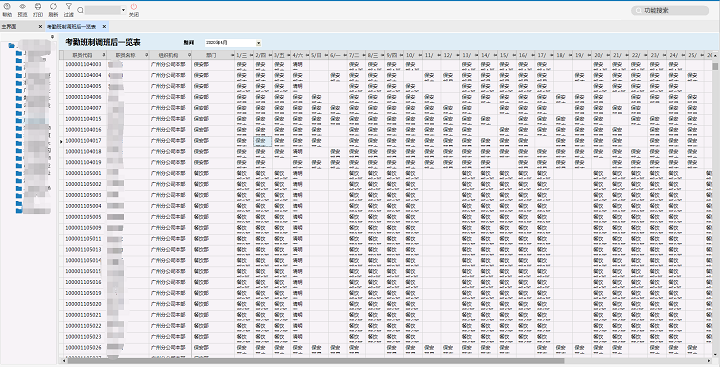Pin the left tree panel with the pin icon
720x367 pixels.
point(52,36)
